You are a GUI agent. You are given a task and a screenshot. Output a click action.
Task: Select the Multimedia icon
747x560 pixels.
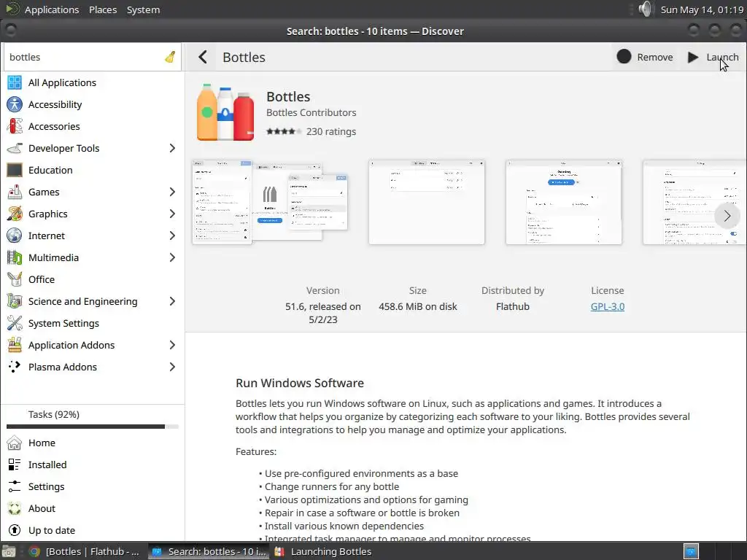(x=15, y=257)
